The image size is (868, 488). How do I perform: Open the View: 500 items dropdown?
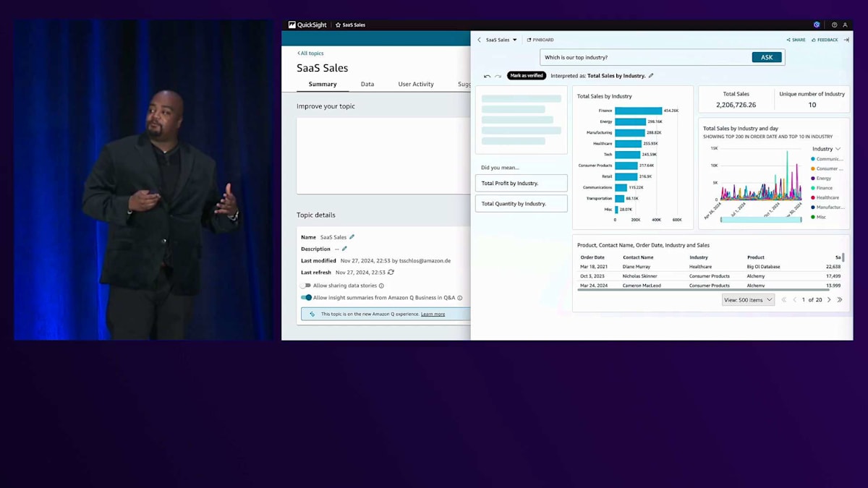pyautogui.click(x=748, y=299)
